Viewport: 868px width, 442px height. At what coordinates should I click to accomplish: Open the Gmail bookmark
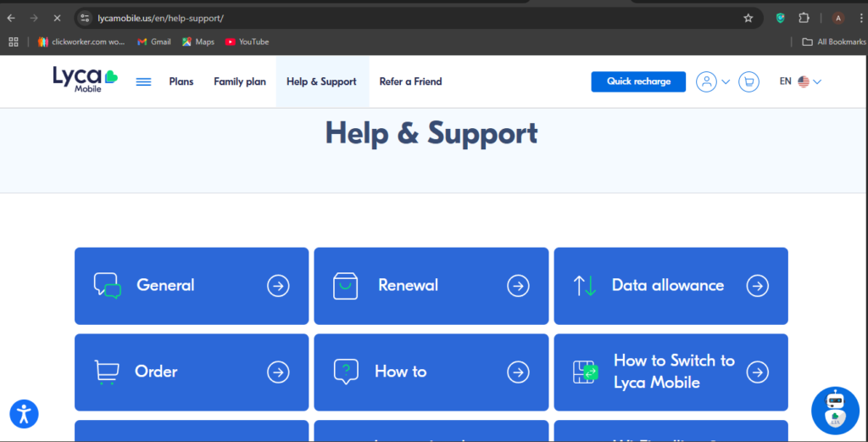pos(154,42)
